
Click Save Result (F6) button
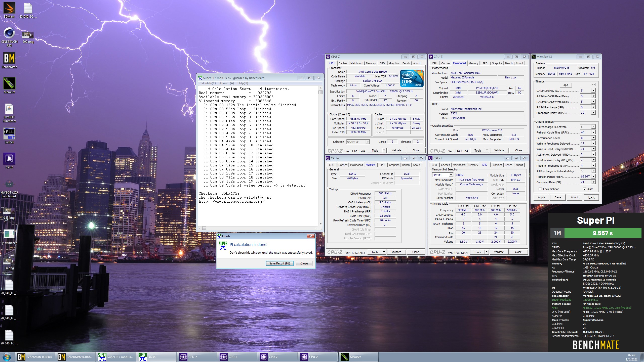pos(279,263)
